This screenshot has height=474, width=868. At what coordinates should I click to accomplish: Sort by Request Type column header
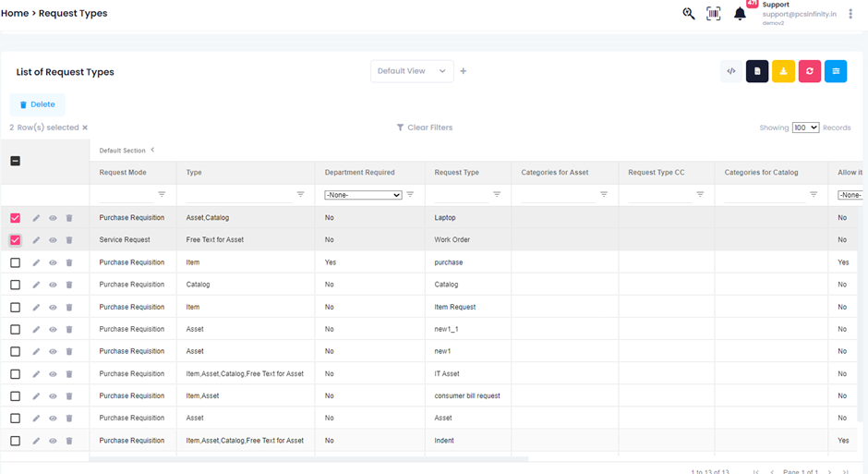click(x=457, y=172)
